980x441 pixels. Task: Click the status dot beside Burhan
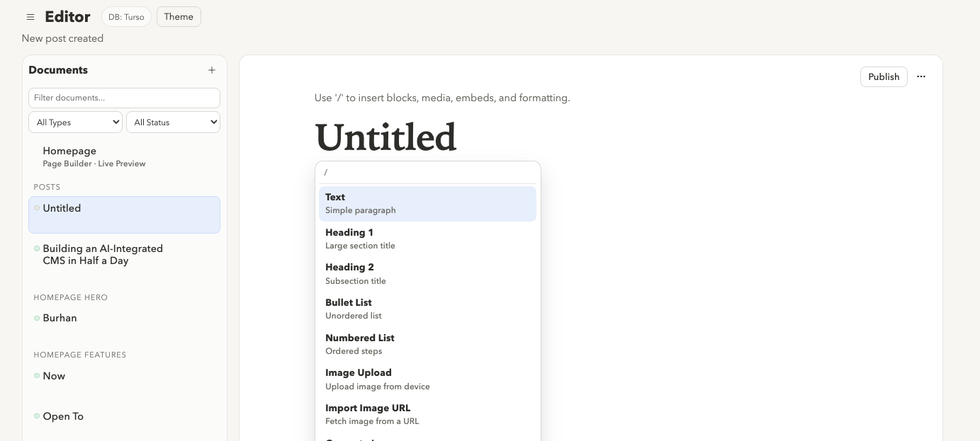pos(37,318)
